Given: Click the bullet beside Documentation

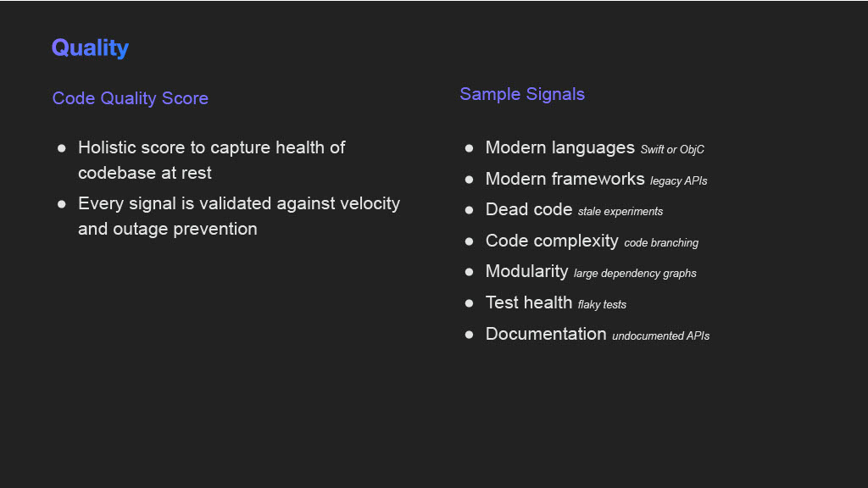Looking at the screenshot, I should coord(469,334).
